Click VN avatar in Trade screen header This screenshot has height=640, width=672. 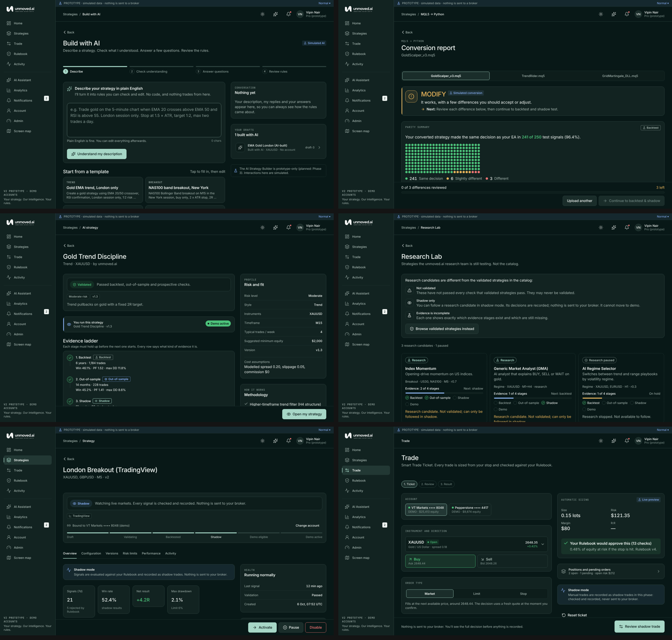[638, 441]
